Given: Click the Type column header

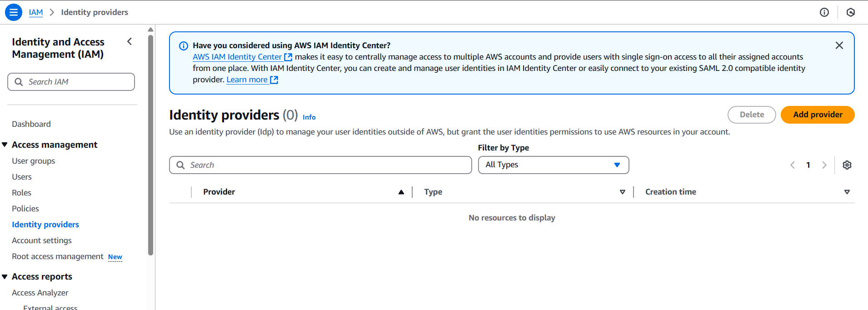Looking at the screenshot, I should click(433, 192).
